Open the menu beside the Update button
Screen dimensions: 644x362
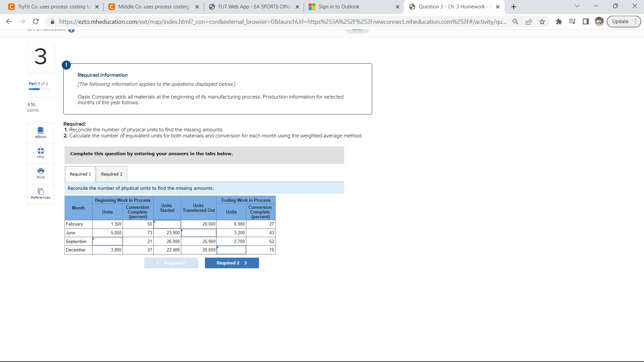pos(636,21)
